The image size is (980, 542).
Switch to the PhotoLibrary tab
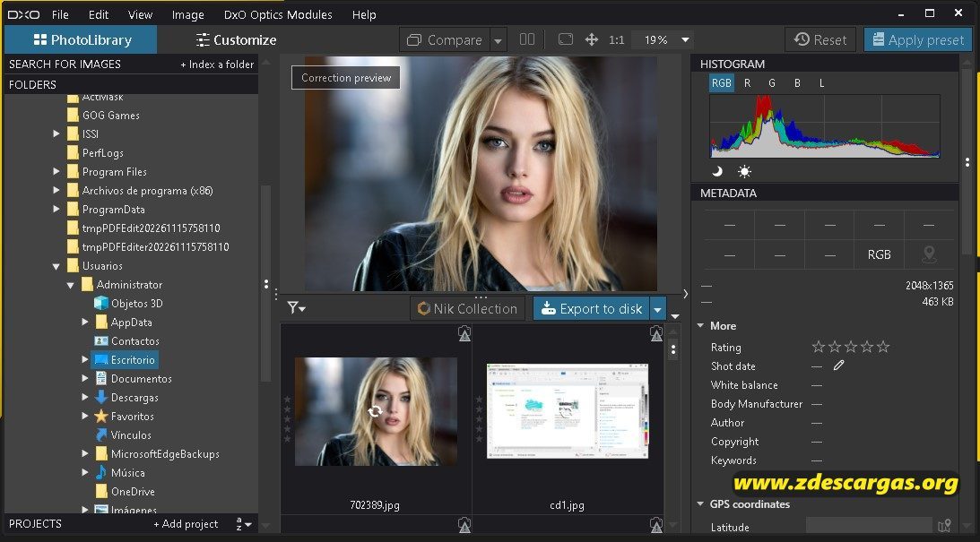tap(82, 40)
